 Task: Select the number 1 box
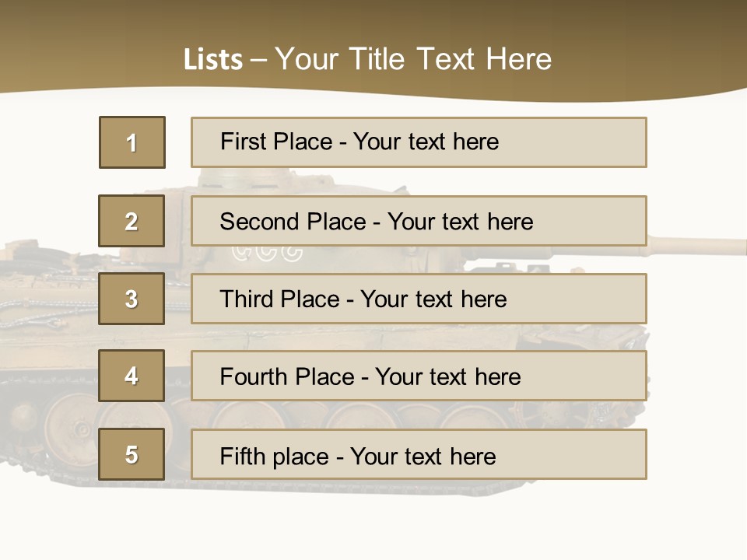click(132, 142)
